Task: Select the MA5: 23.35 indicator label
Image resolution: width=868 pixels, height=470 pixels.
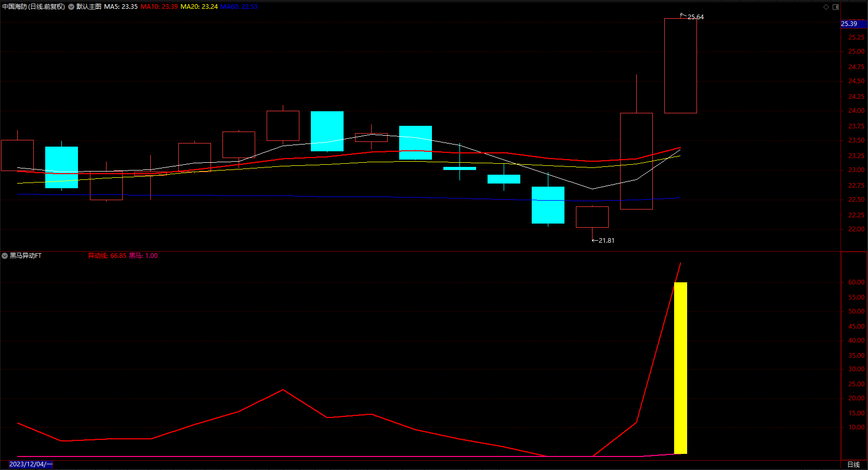Action: 121,7
